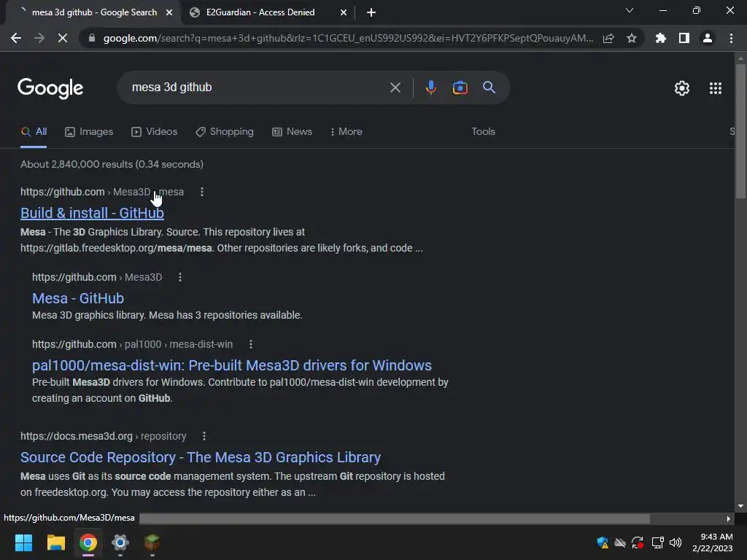Open Chrome side panel
The width and height of the screenshot is (747, 560).
(684, 38)
